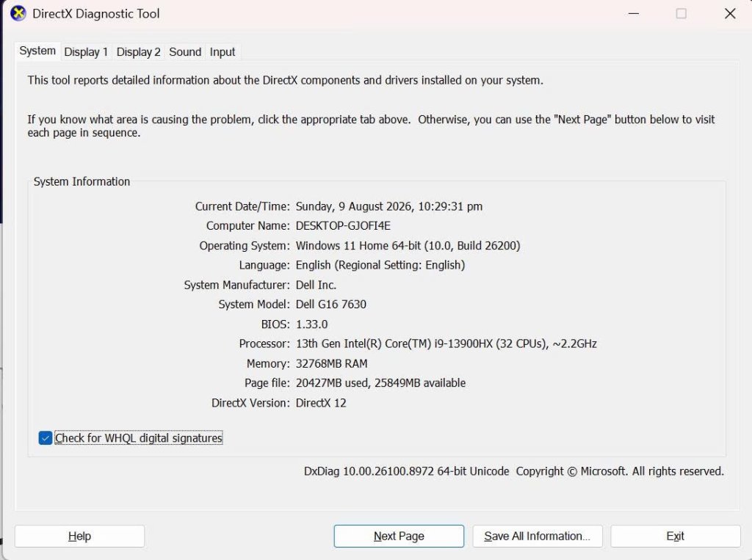This screenshot has height=560, width=752.
Task: Click the System Information group label
Action: click(82, 182)
